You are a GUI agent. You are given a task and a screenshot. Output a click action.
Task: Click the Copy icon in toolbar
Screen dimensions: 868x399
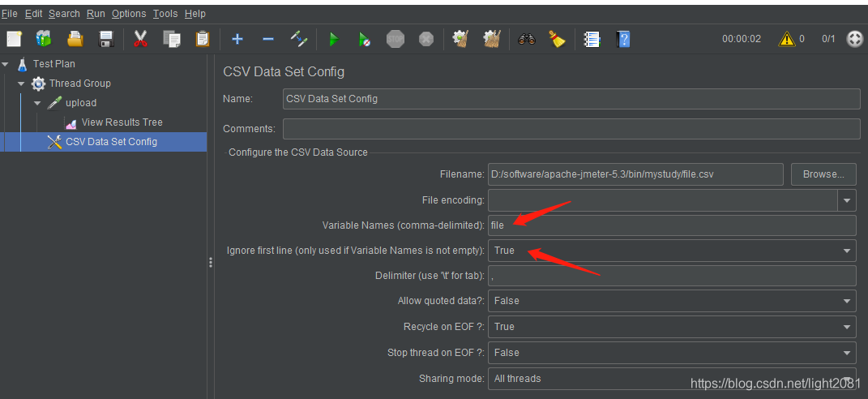click(x=172, y=39)
